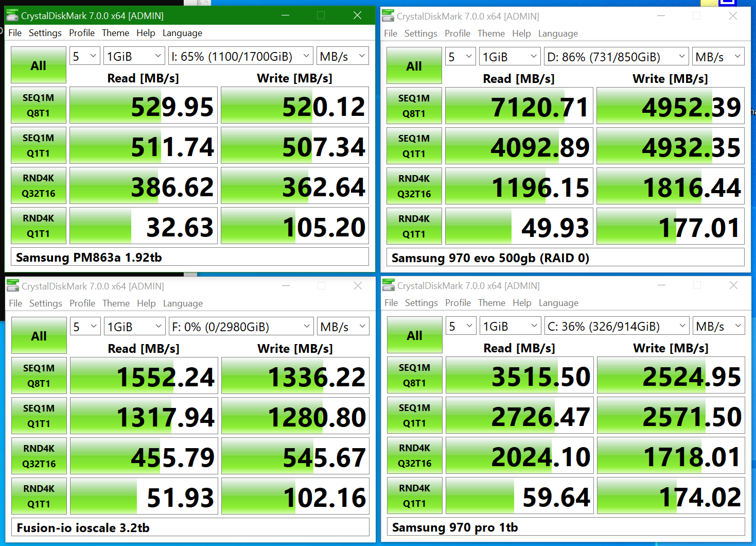Start RND4K Q1T1 test in 970 evo RAID window
Viewport: 756px width, 546px height.
coord(414,226)
